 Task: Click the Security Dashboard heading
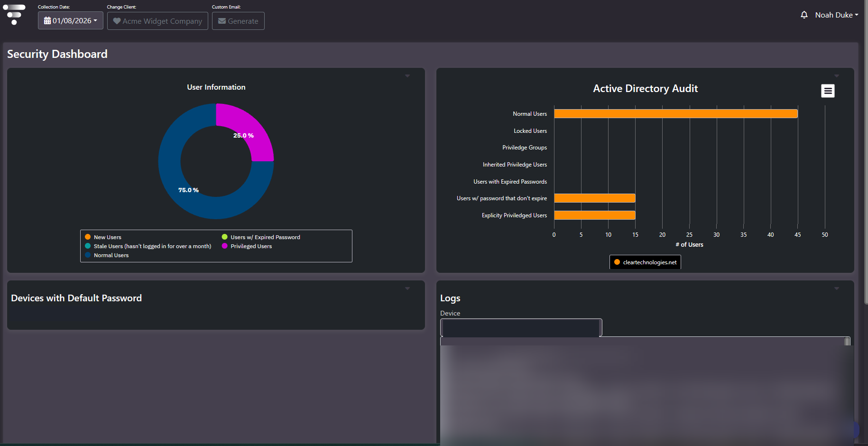57,54
